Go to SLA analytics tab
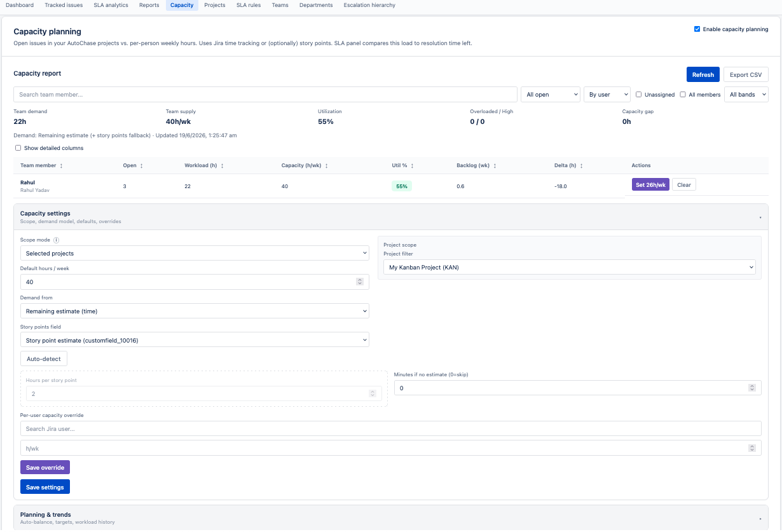 (111, 5)
